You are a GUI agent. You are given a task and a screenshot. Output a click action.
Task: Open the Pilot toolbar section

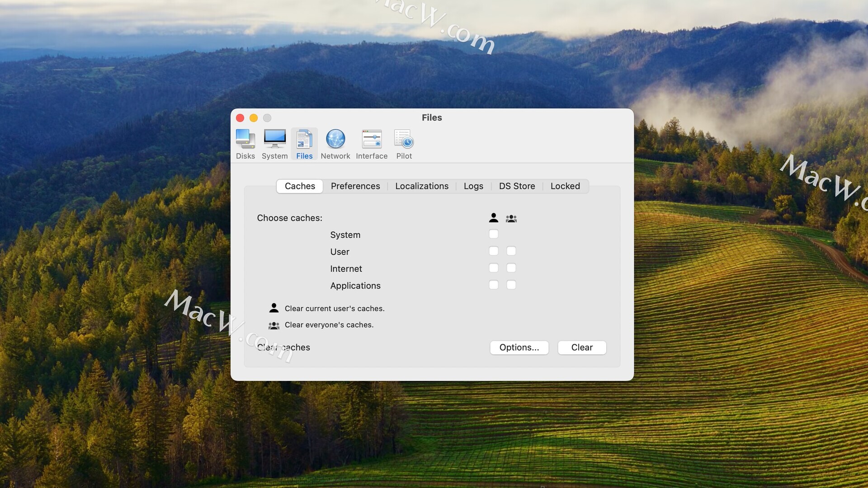(x=404, y=144)
